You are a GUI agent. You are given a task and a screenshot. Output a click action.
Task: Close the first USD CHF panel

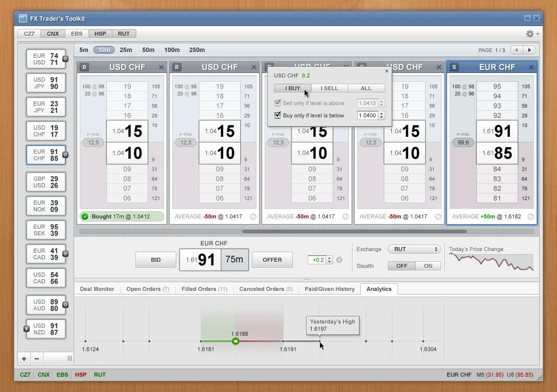[161, 67]
